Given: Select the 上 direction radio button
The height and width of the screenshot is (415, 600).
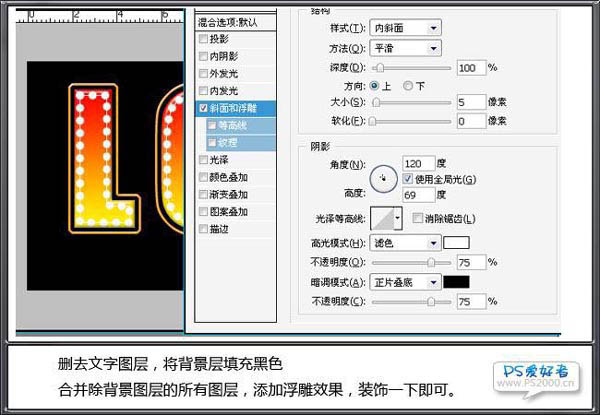Looking at the screenshot, I should coord(375,86).
